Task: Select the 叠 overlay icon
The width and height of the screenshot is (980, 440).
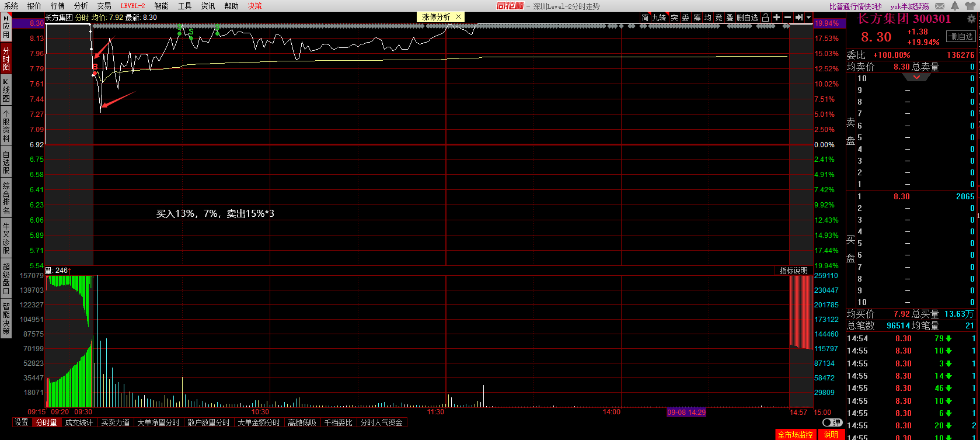Action: 730,18
